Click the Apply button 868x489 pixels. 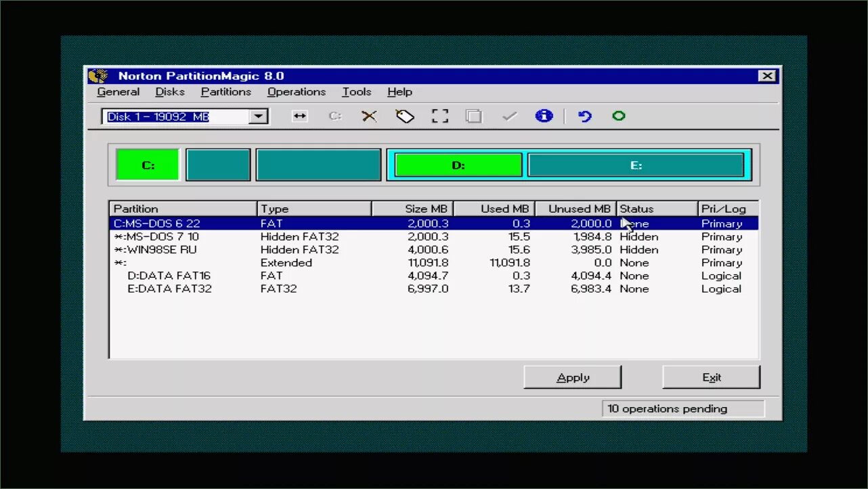[573, 377]
